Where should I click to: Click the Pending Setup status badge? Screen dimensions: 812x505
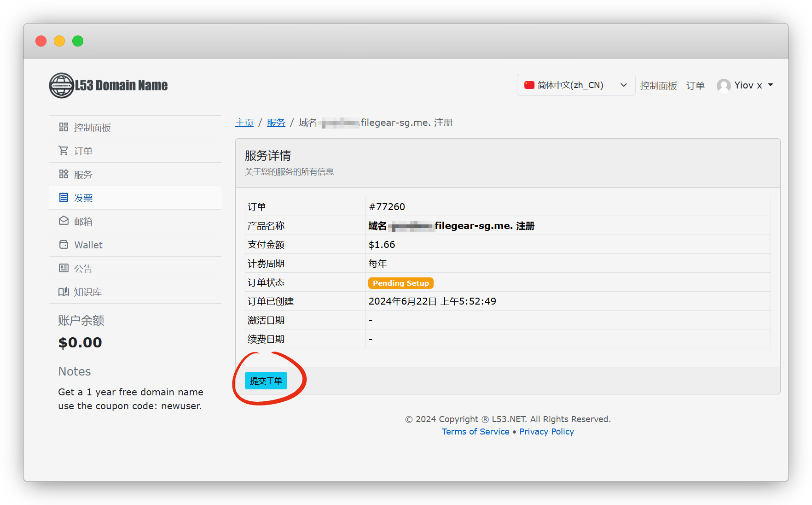400,283
